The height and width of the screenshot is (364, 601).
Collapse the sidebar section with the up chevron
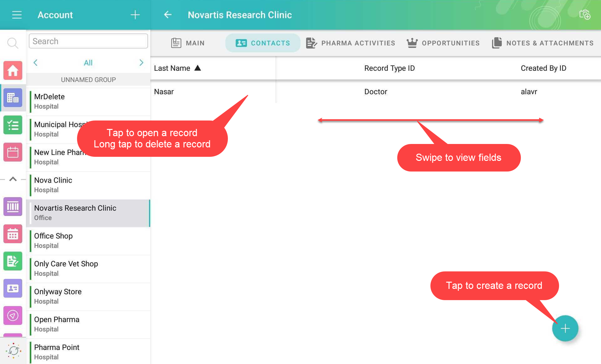point(13,179)
